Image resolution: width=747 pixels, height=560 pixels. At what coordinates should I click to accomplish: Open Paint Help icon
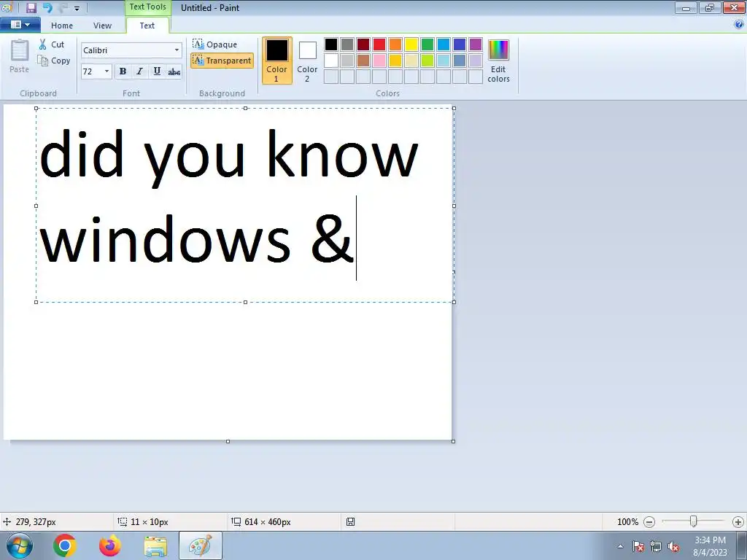click(739, 24)
